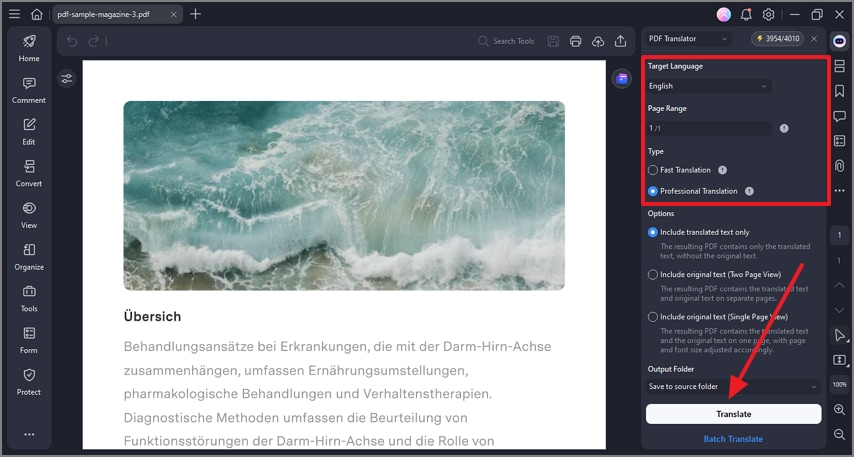Open the bookmarks panel

click(x=839, y=91)
